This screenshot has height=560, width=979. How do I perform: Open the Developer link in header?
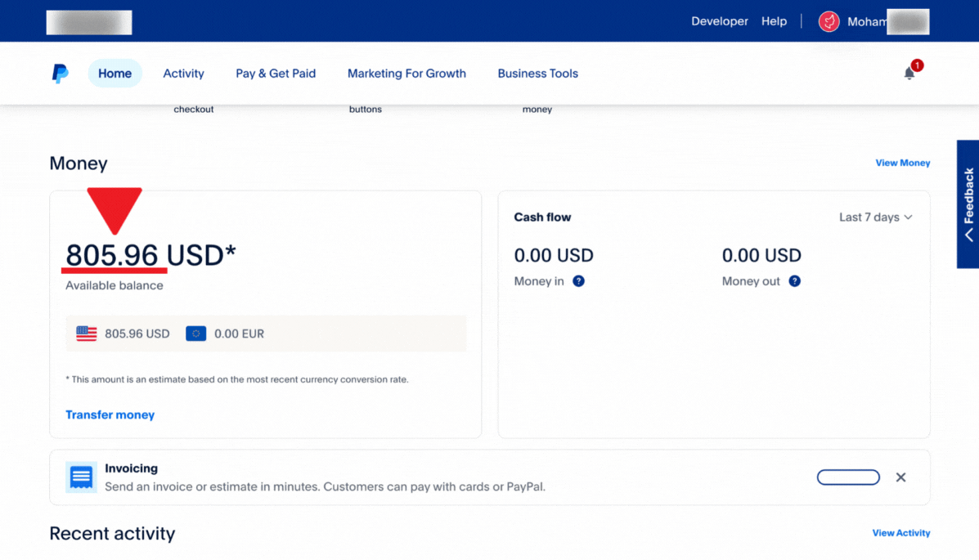(x=719, y=21)
